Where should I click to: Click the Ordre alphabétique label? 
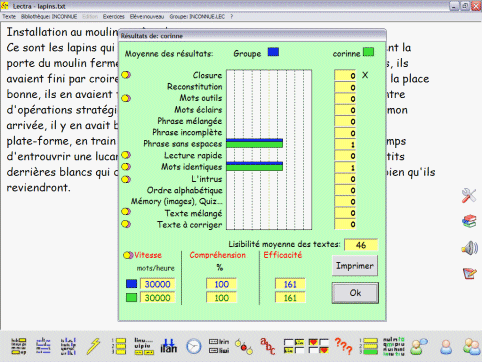click(x=185, y=190)
